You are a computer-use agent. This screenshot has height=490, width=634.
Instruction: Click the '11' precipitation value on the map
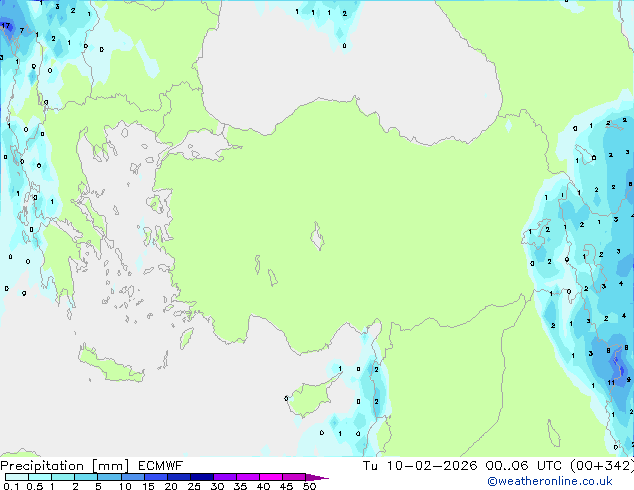(611, 382)
